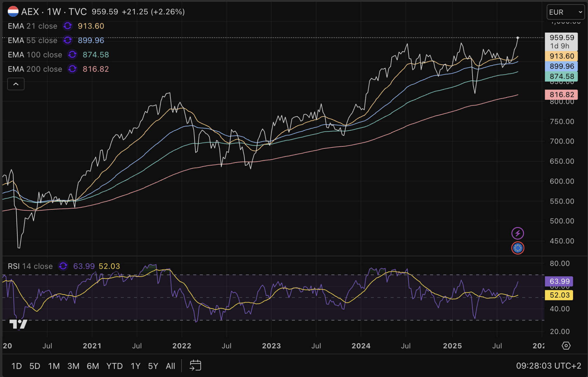Open the go-to-date calendar icon

(195, 365)
